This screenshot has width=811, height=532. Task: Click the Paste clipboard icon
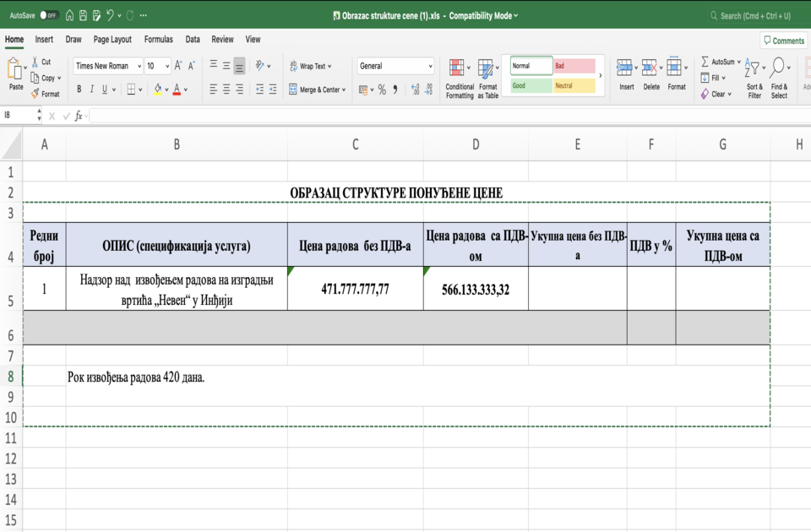click(x=15, y=71)
